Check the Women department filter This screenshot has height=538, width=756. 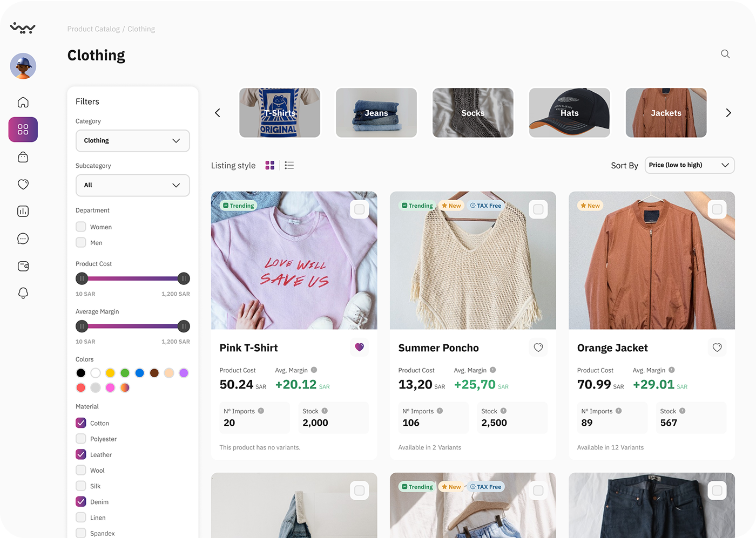[81, 227]
